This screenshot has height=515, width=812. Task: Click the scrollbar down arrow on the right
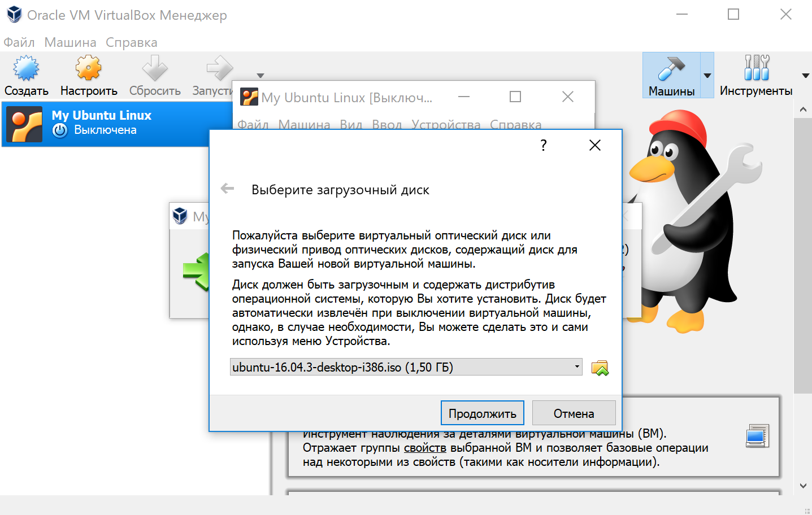[803, 485]
